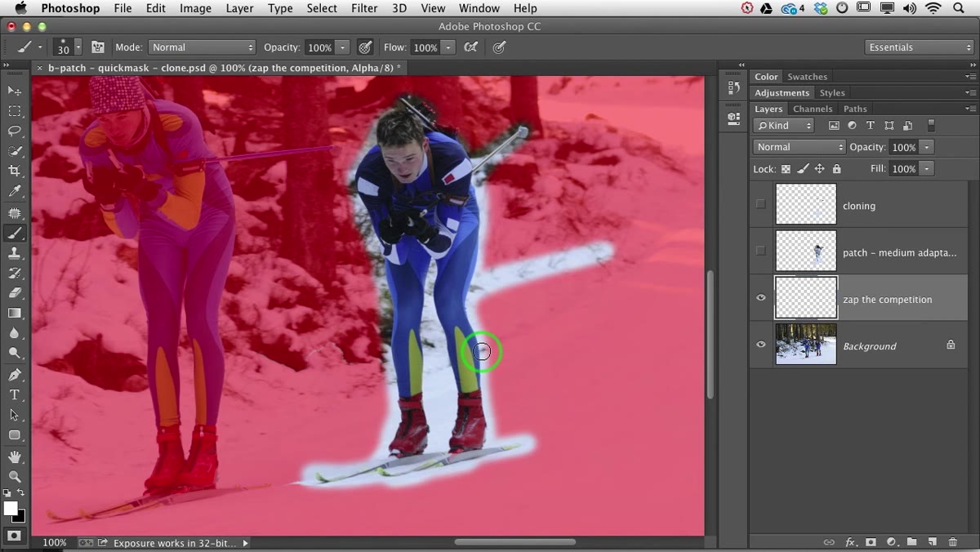Toggle Quick Mask mode button

coord(14,536)
